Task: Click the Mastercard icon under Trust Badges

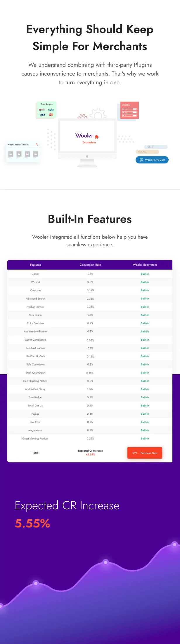Action: click(x=51, y=115)
